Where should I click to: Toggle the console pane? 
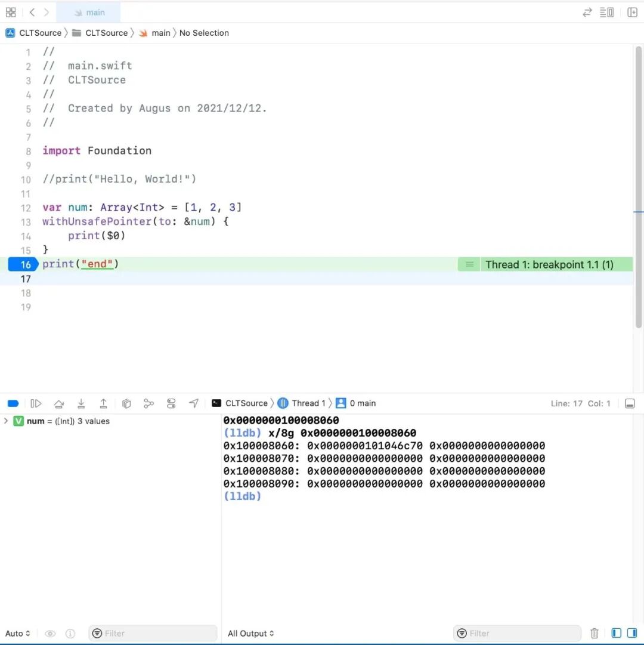[632, 633]
